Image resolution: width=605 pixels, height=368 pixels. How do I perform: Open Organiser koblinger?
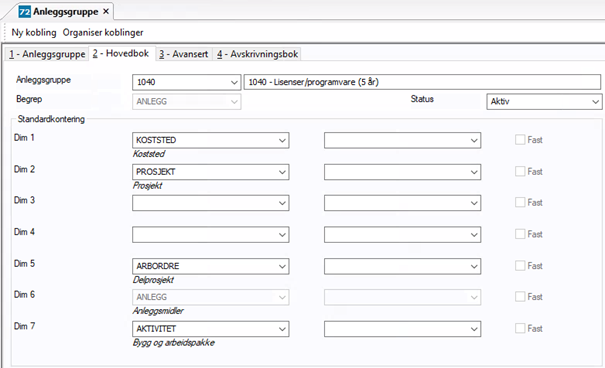103,32
